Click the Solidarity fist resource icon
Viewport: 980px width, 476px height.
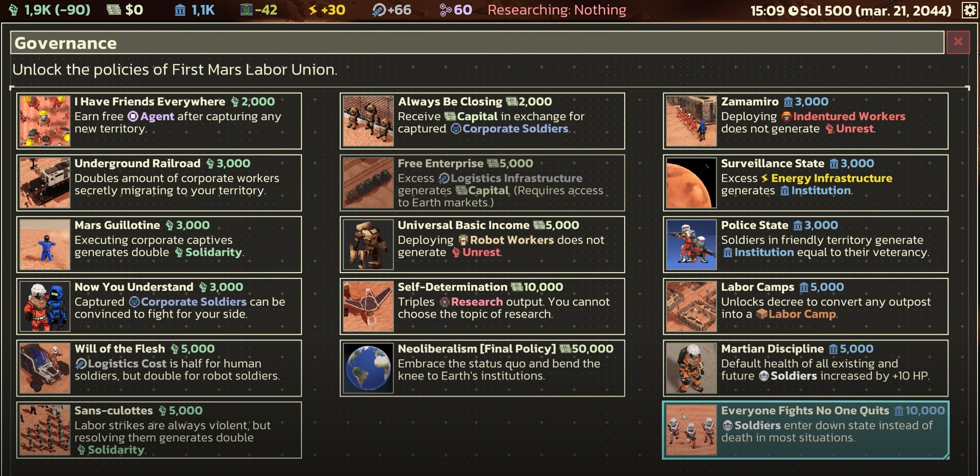[14, 10]
